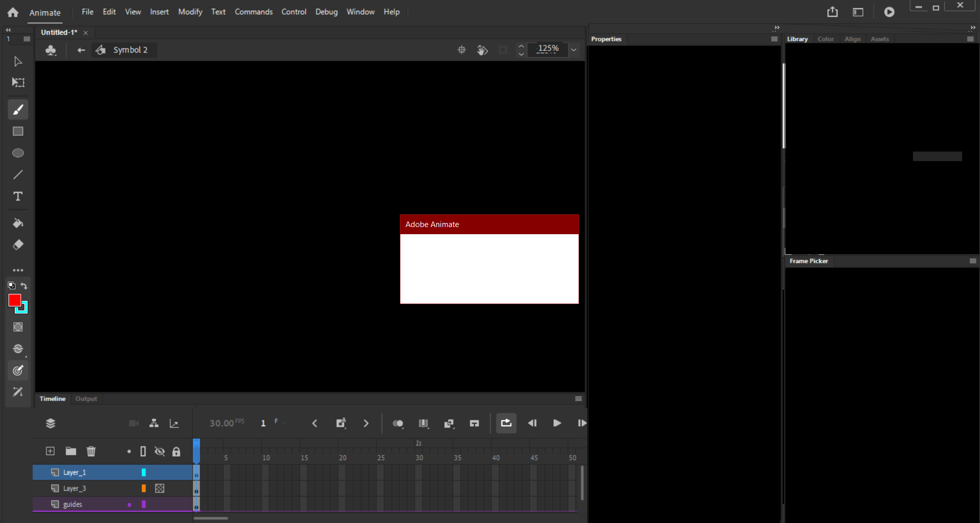This screenshot has height=523, width=980.
Task: Open the Control menu
Action: pos(294,12)
